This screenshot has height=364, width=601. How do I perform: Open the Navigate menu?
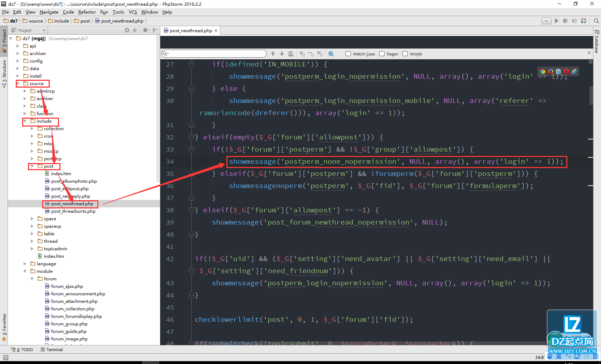(x=49, y=12)
